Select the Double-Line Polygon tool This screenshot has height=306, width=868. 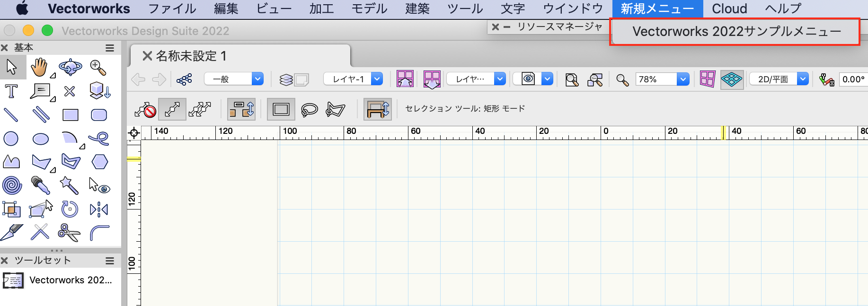[x=71, y=162]
